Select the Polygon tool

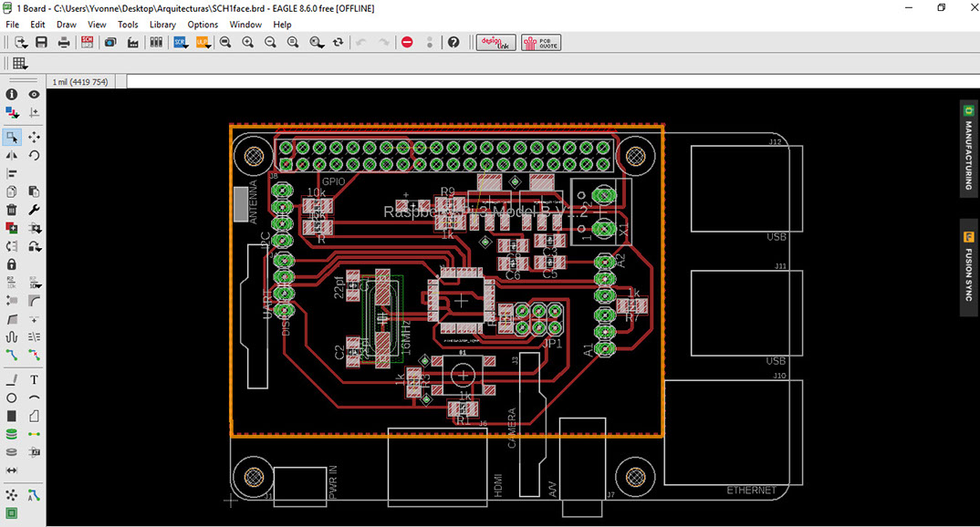pyautogui.click(x=35, y=416)
